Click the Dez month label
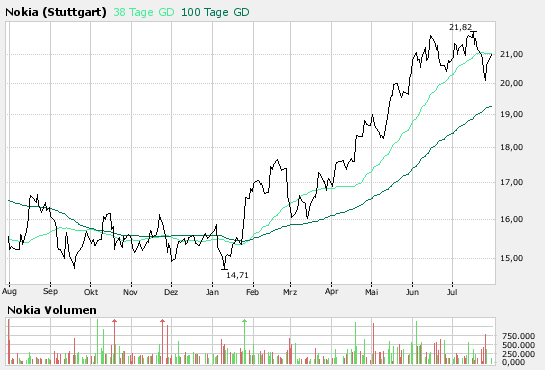The width and height of the screenshot is (545, 370). tap(171, 292)
